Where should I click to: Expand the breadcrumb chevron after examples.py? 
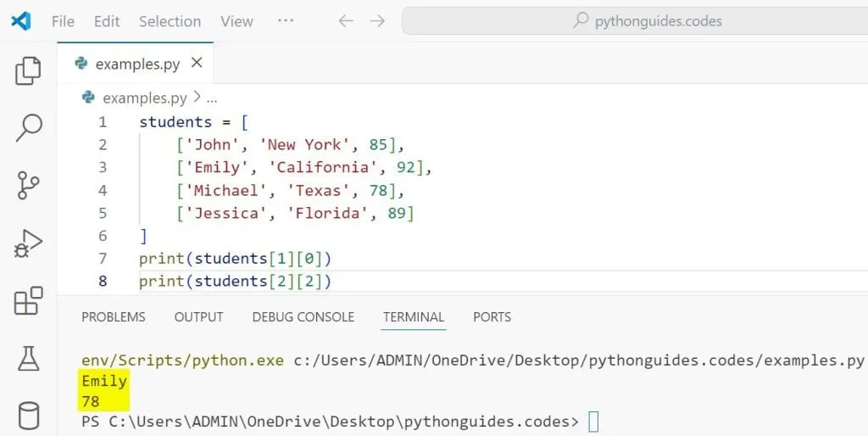point(197,98)
